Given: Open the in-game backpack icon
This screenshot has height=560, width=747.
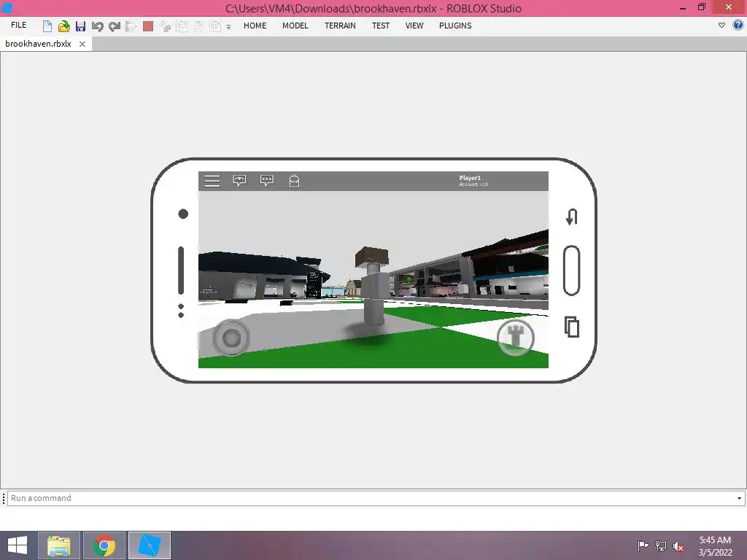Looking at the screenshot, I should tap(295, 181).
